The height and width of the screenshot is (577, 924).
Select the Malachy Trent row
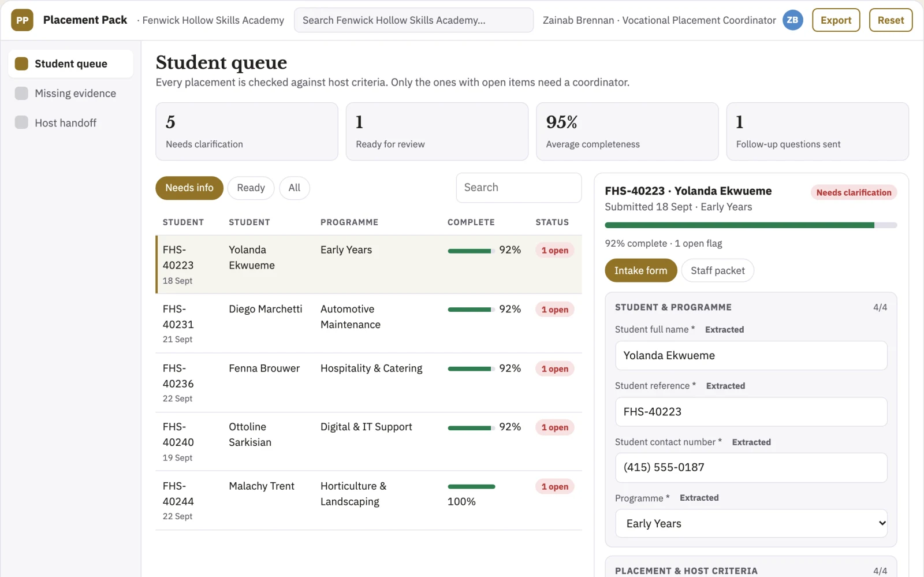(368, 501)
